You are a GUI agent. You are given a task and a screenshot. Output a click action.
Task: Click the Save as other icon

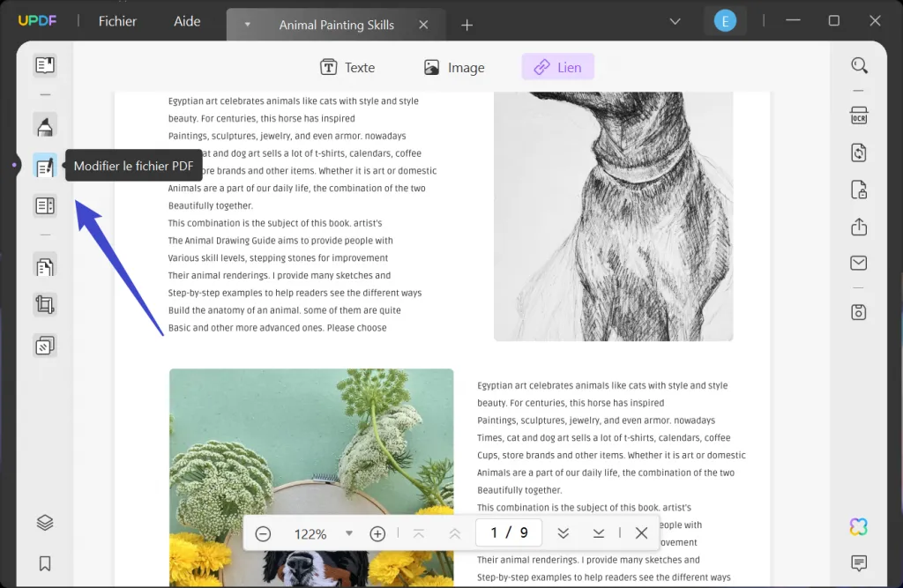coord(859,312)
